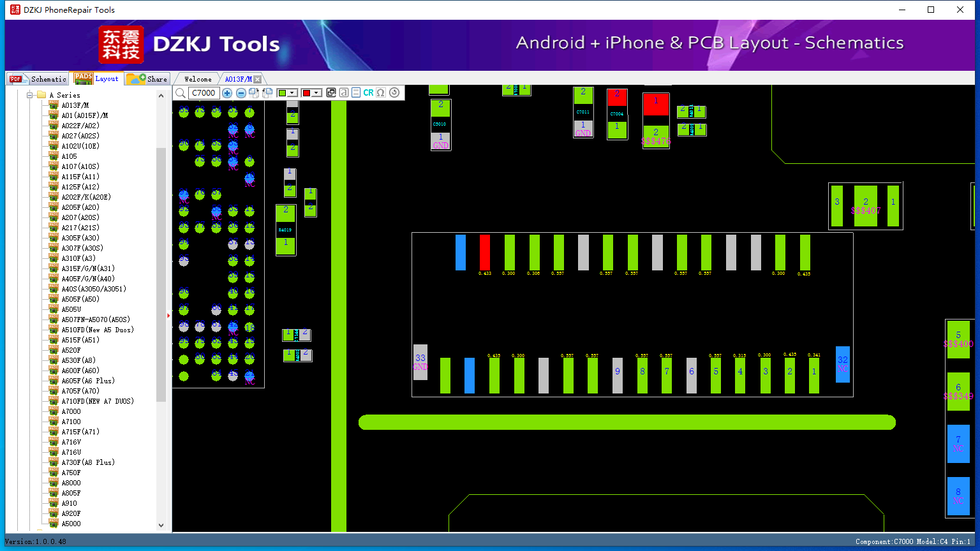Screen dimensions: 980x551
Task: Open A107(A10S) in the tree
Action: click(80, 166)
